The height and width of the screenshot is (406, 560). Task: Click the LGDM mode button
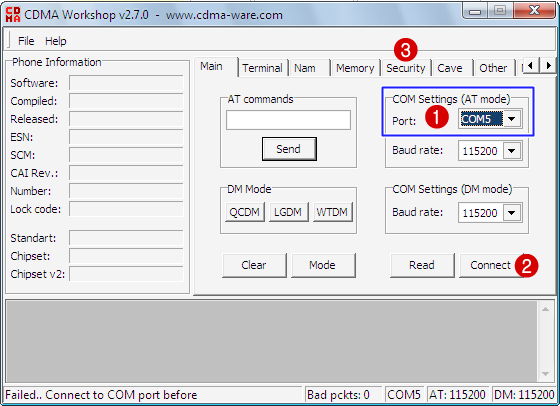288,212
